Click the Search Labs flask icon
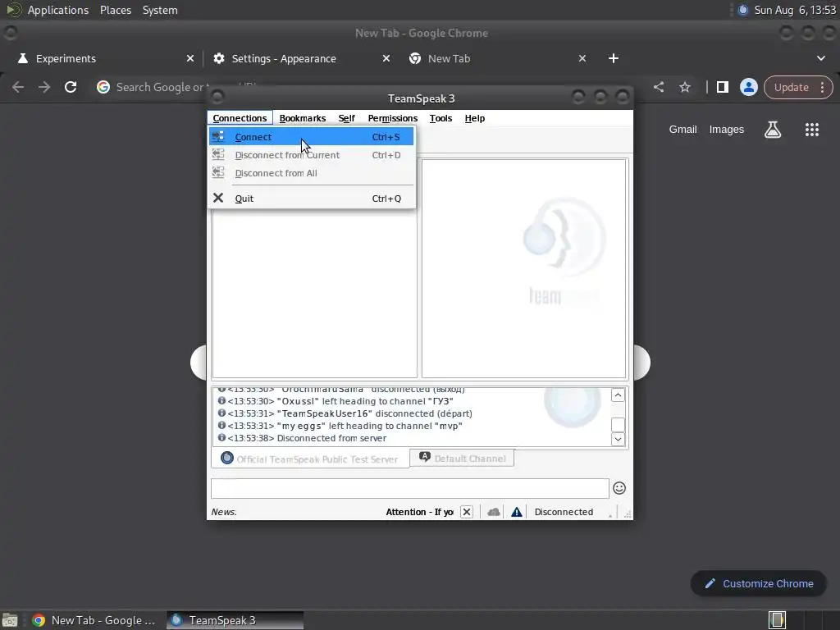The image size is (840, 630). tap(773, 130)
